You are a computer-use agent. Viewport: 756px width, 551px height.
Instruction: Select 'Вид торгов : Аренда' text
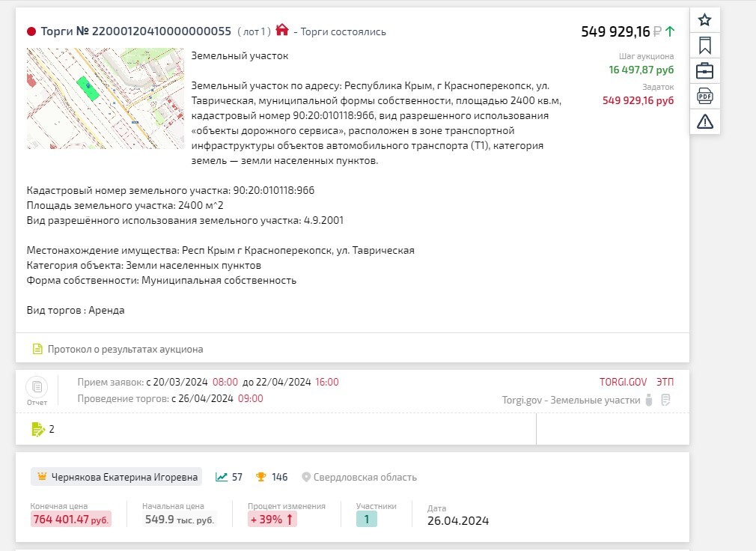tap(75, 310)
